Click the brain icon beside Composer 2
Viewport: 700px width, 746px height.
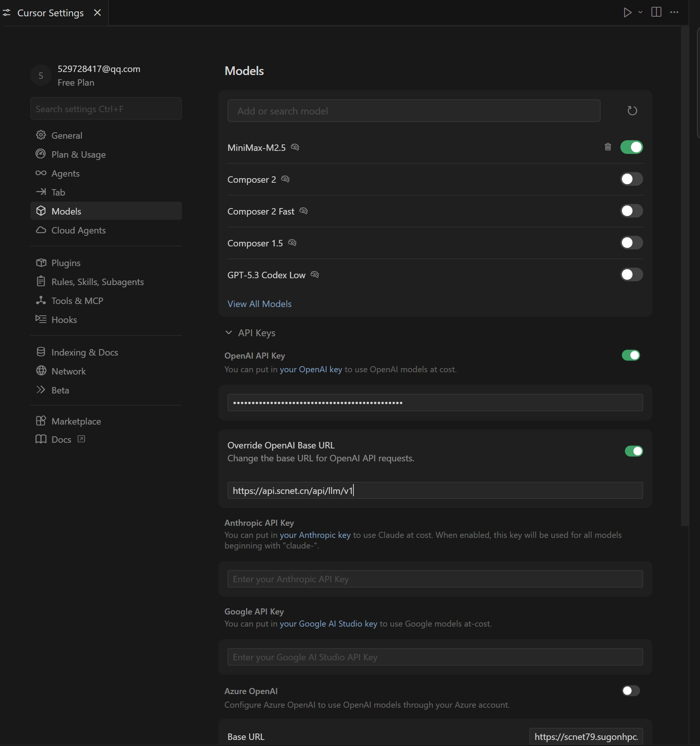(285, 179)
